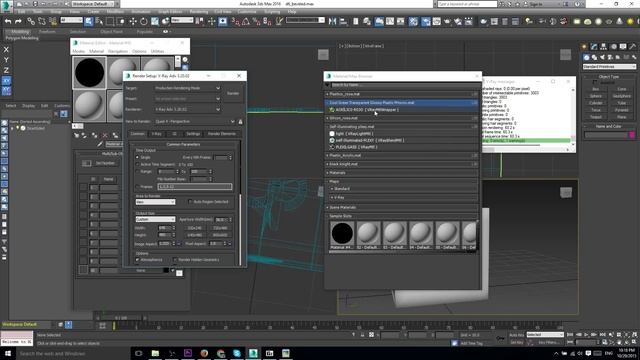640x360 pixels.
Task: Click the black sample slot in Material/Map Browser
Action: click(342, 233)
